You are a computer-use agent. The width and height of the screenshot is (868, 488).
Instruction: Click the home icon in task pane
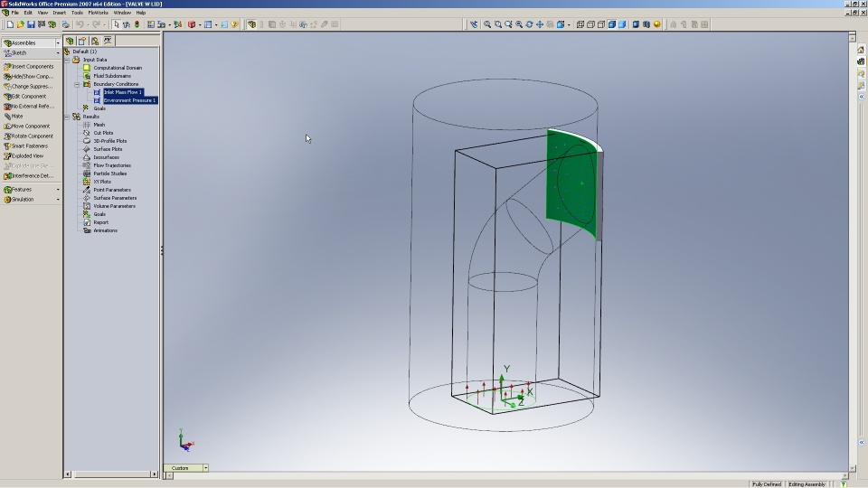click(861, 50)
